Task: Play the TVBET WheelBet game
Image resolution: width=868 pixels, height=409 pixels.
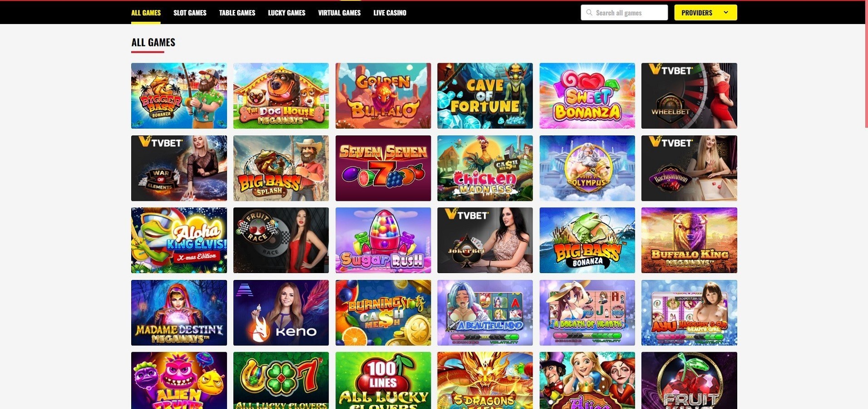Action: click(x=689, y=96)
